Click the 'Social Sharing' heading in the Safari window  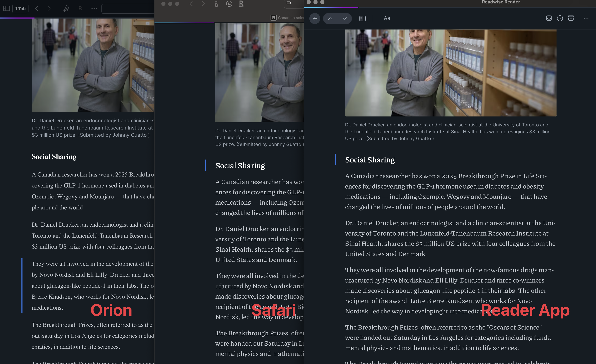point(240,166)
